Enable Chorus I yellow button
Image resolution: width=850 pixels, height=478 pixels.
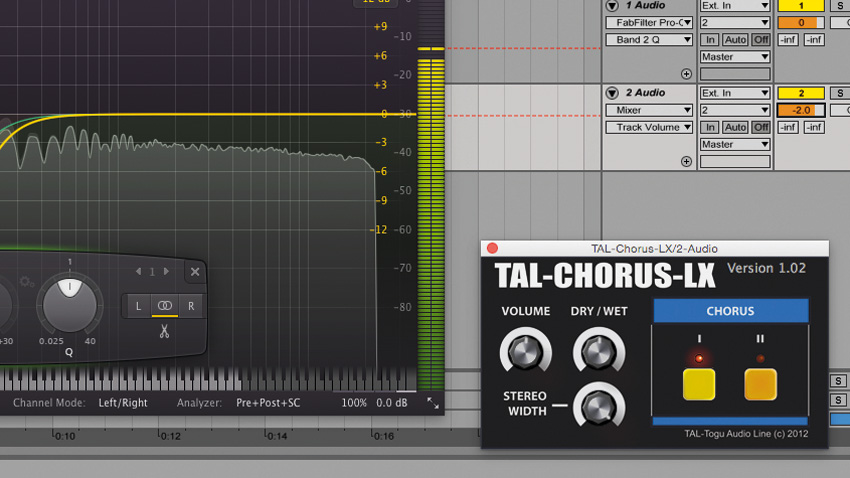(699, 384)
